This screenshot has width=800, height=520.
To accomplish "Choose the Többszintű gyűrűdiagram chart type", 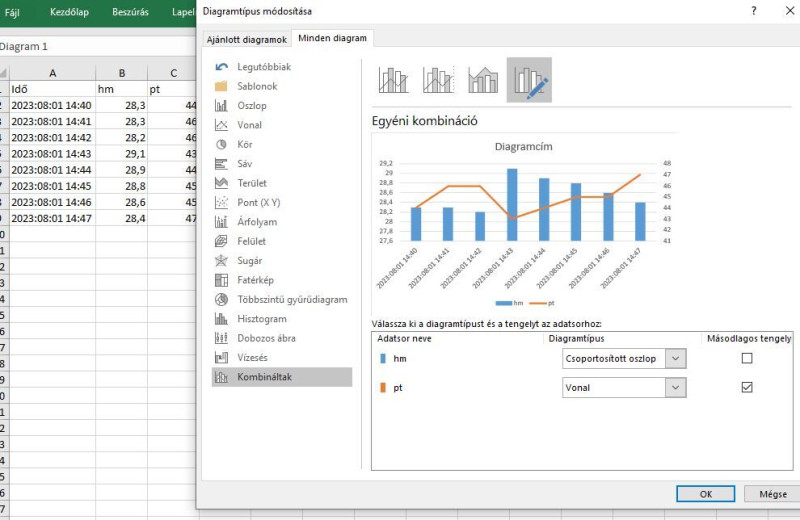I will [x=282, y=300].
